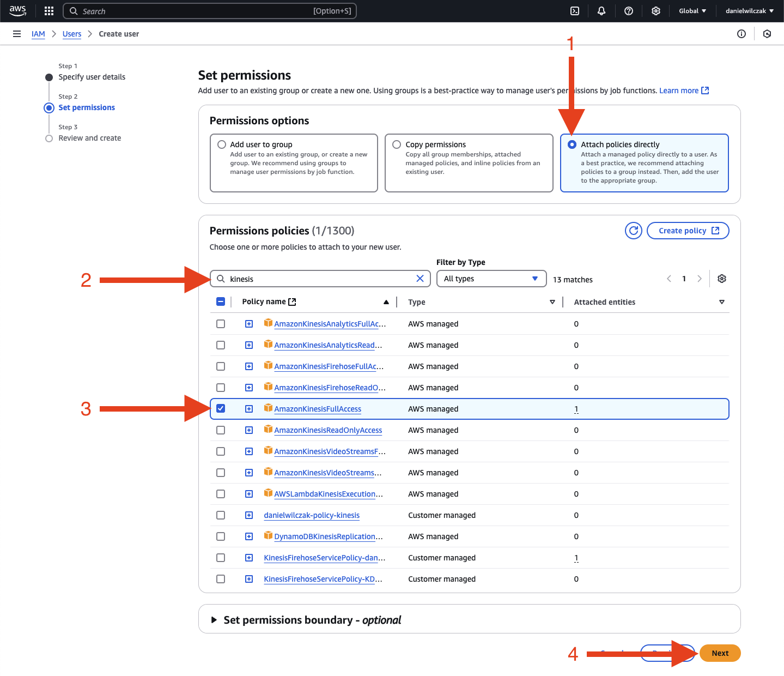Screen dimensions: 784x676
Task: Clear the kinesis search filter
Action: pos(420,279)
